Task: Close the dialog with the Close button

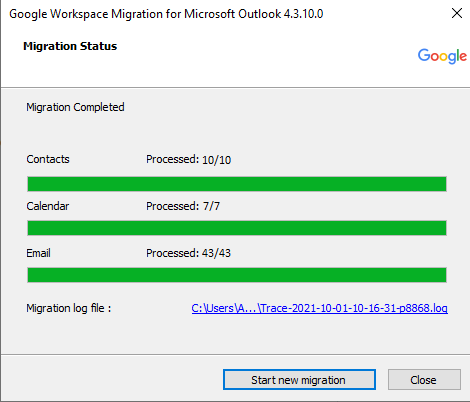Action: tap(424, 379)
